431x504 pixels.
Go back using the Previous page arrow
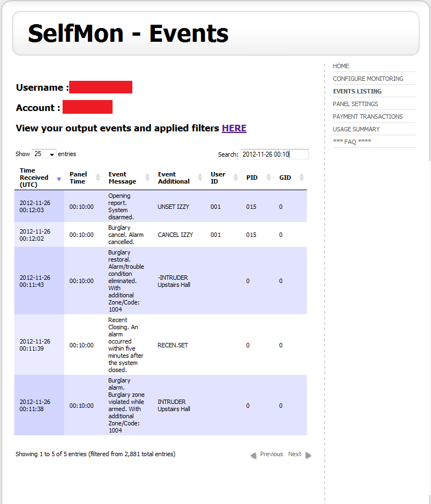253,455
